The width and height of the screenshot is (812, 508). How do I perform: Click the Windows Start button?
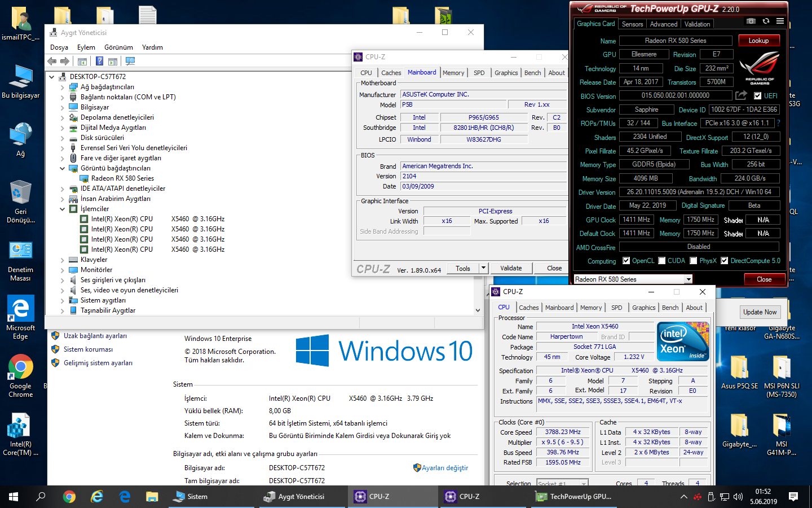14,497
